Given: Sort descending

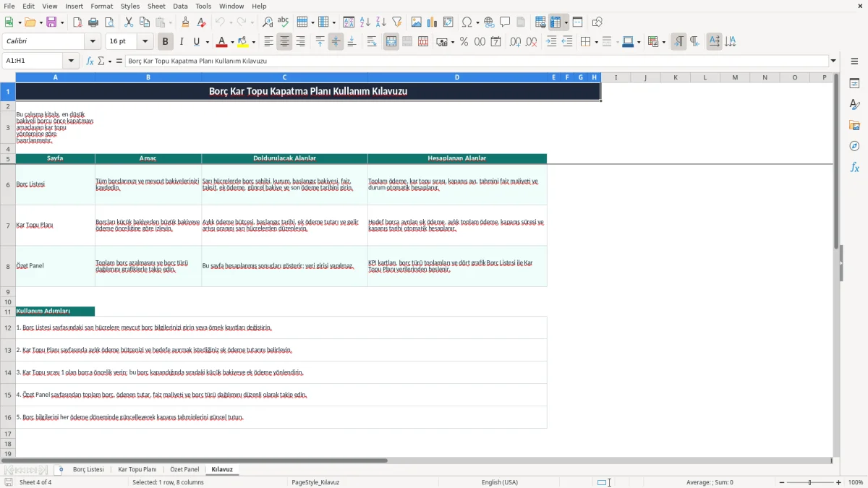Looking at the screenshot, I should 381,22.
